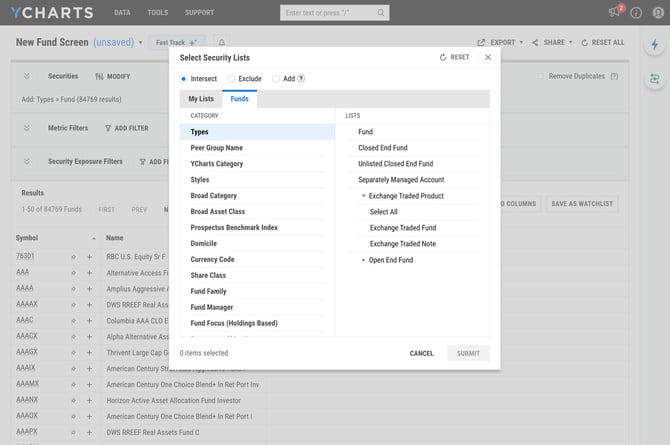Screen dimensions: 670x445
Task: Open the screen name dropdown arrow
Action: click(x=141, y=42)
